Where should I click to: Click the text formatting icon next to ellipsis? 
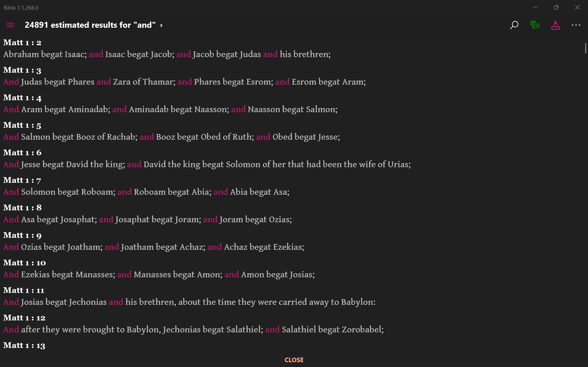point(556,25)
